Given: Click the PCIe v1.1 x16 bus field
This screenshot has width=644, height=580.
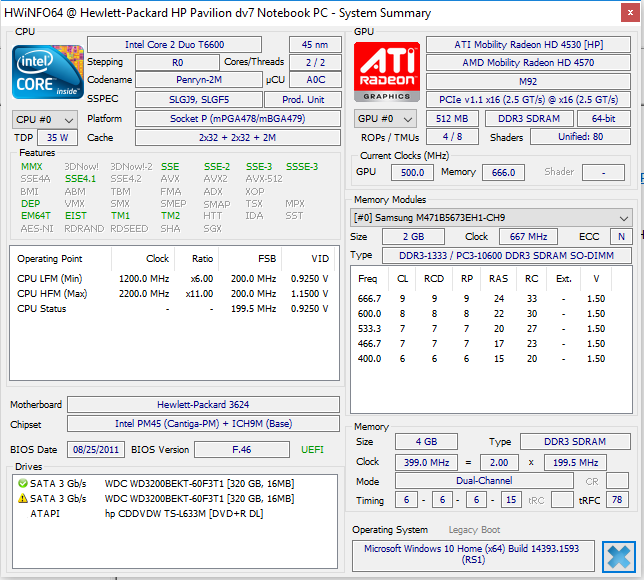Looking at the screenshot, I should point(528,100).
